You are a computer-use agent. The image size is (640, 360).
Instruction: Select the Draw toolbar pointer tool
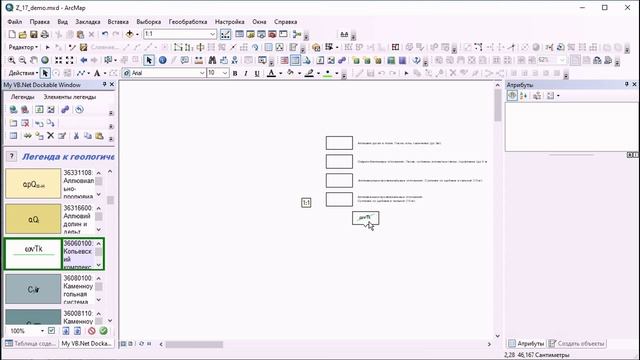tap(45, 73)
